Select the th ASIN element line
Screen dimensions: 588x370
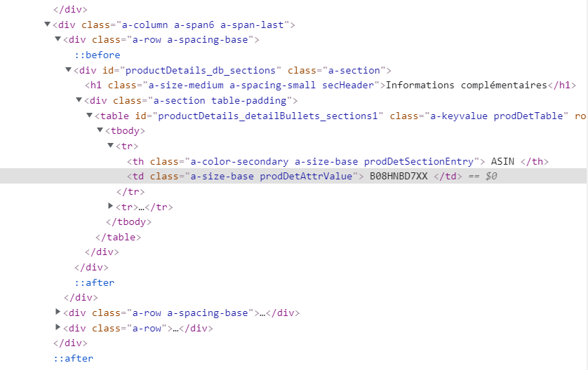338,161
